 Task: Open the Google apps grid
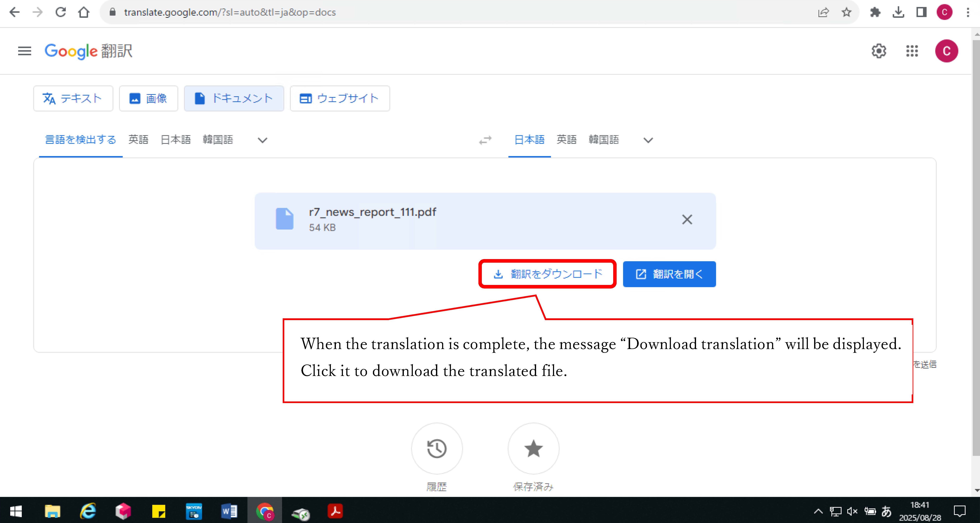(x=912, y=51)
